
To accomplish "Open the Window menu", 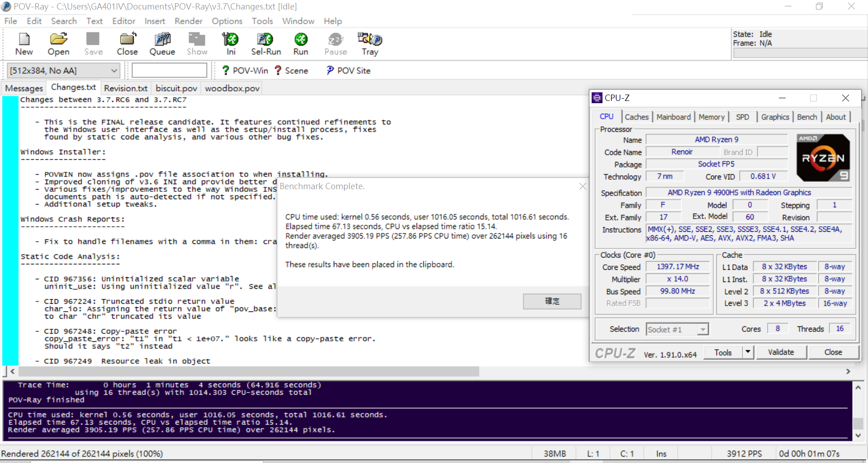I will click(298, 21).
